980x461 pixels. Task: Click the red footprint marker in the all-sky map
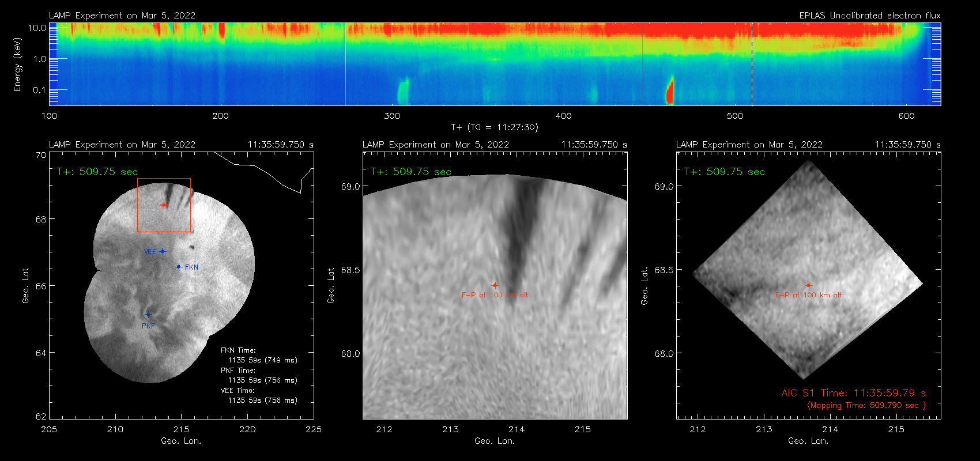tap(164, 205)
